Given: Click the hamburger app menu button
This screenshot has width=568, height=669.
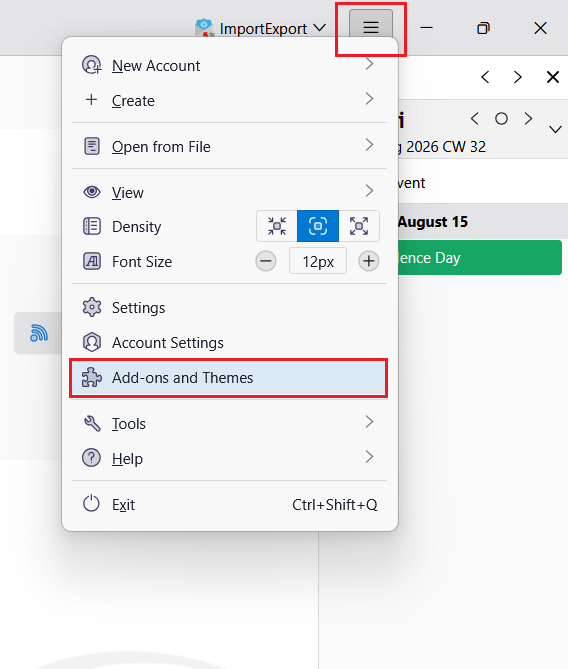Looking at the screenshot, I should coord(370,26).
